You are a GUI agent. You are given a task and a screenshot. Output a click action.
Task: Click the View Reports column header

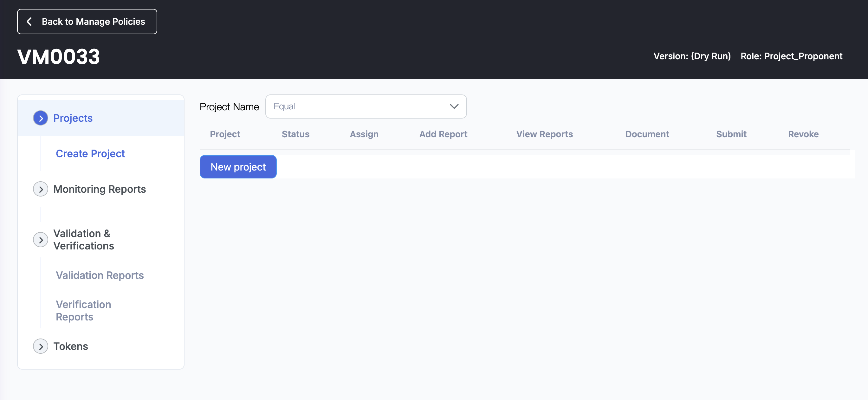[x=544, y=134]
